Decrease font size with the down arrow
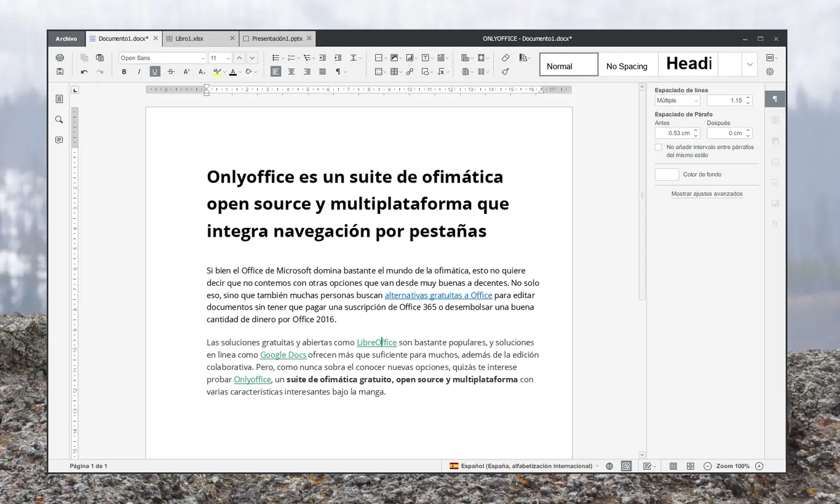This screenshot has height=504, width=840. click(252, 58)
